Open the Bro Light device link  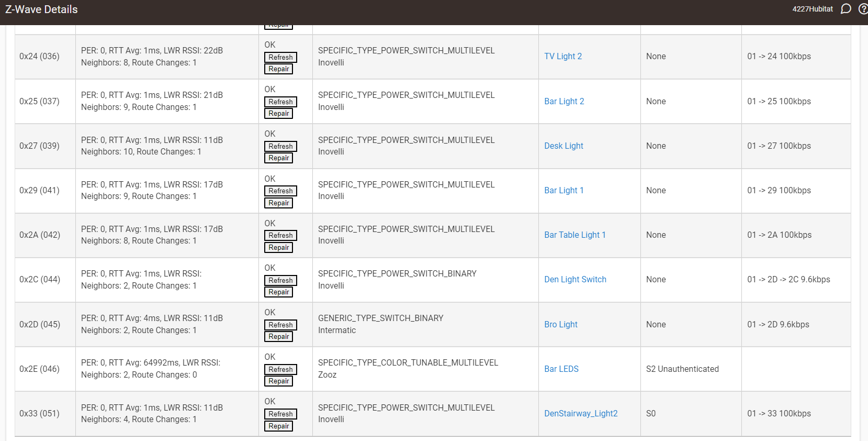pyautogui.click(x=561, y=324)
